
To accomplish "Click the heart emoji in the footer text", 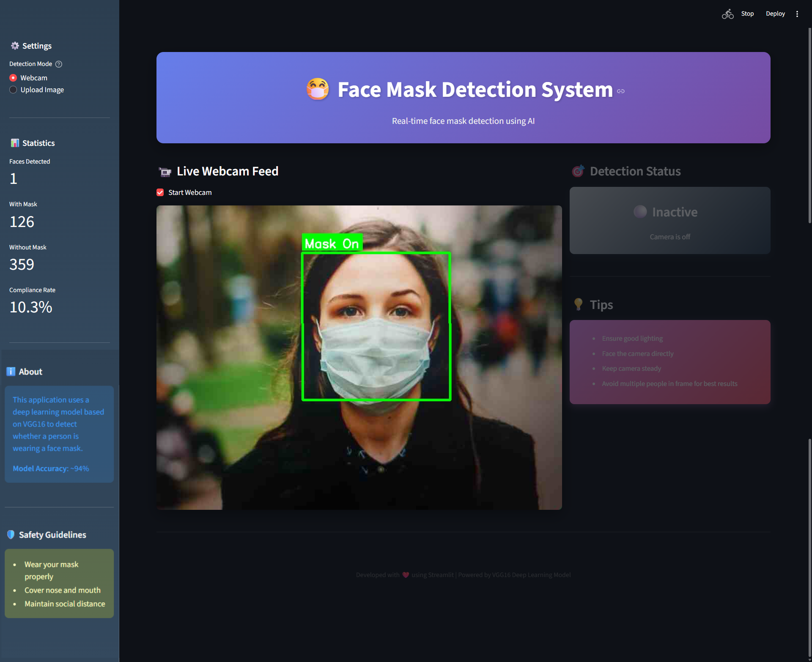I will pyautogui.click(x=405, y=574).
